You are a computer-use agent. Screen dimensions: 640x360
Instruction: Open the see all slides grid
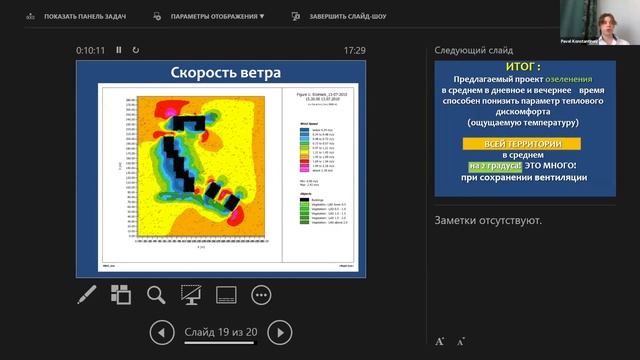click(x=121, y=295)
